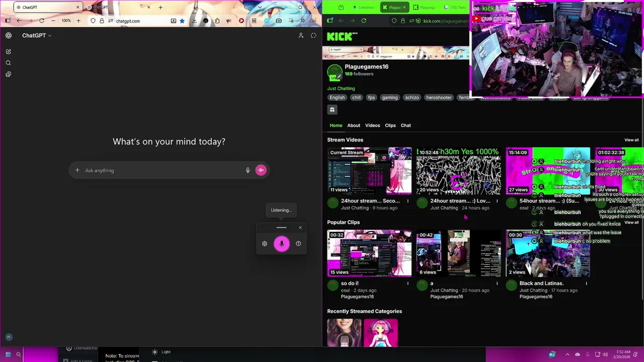This screenshot has width=644, height=362.
Task: Open the Videos tab on Kick channel
Action: (372, 125)
